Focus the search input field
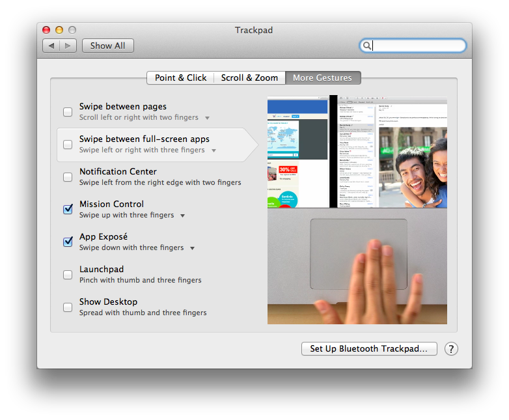The width and height of the screenshot is (509, 420). pos(413,46)
